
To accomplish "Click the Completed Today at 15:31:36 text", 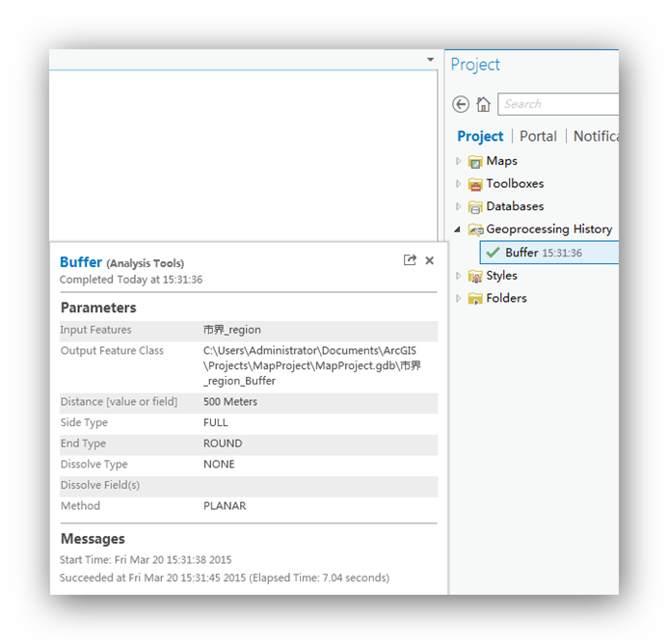I will pos(131,280).
